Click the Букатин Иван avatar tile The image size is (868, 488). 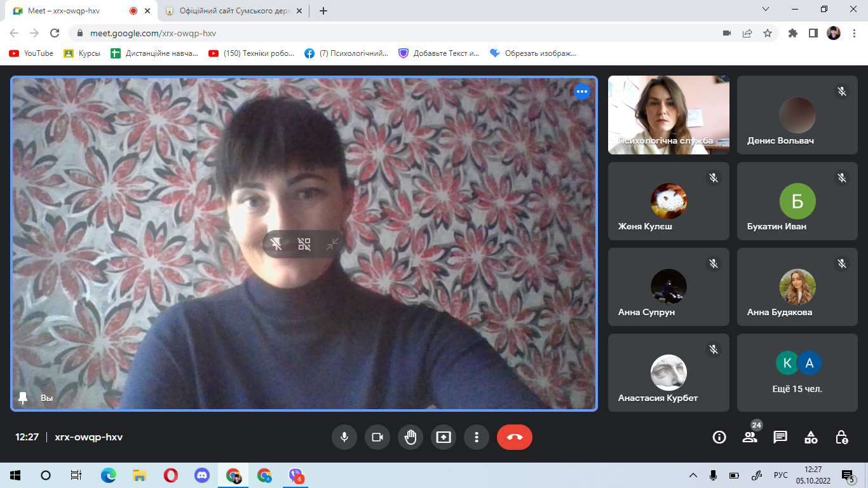[x=797, y=201]
